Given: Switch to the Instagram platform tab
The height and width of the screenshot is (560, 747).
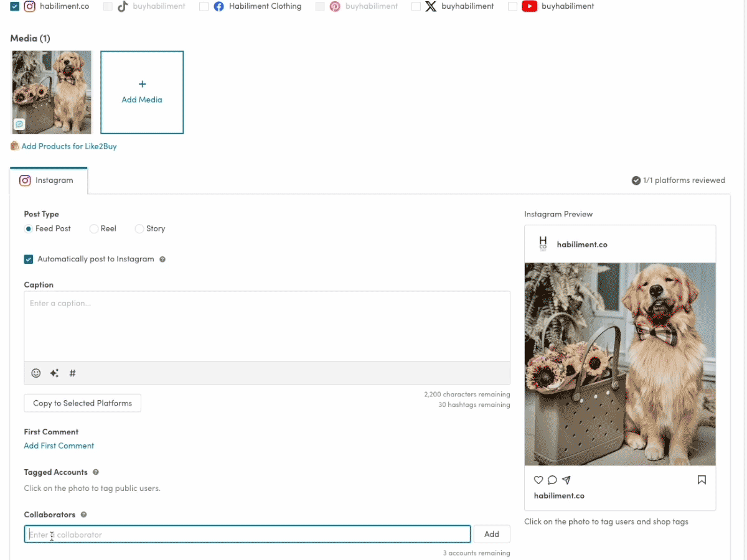Looking at the screenshot, I should click(48, 180).
